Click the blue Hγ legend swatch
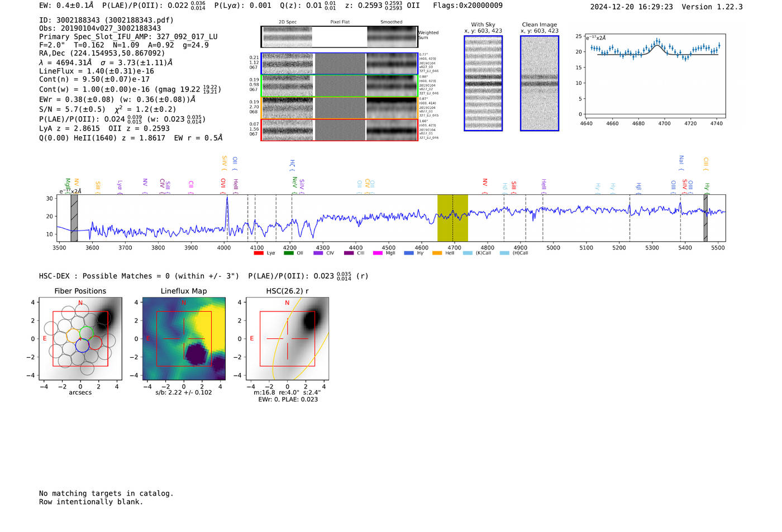Image resolution: width=782 pixels, height=532 pixels. 409,253
